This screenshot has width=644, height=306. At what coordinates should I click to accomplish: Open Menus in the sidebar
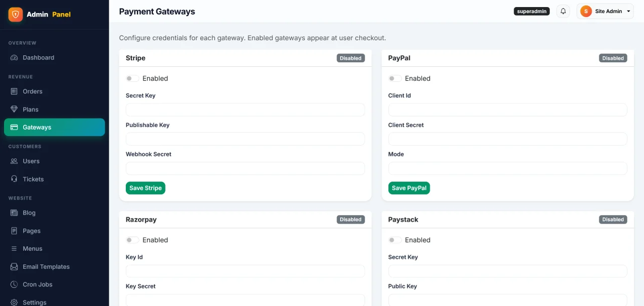pyautogui.click(x=54, y=249)
